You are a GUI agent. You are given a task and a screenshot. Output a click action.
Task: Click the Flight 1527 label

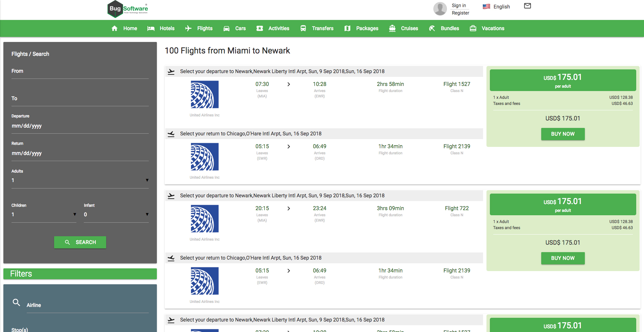click(457, 84)
